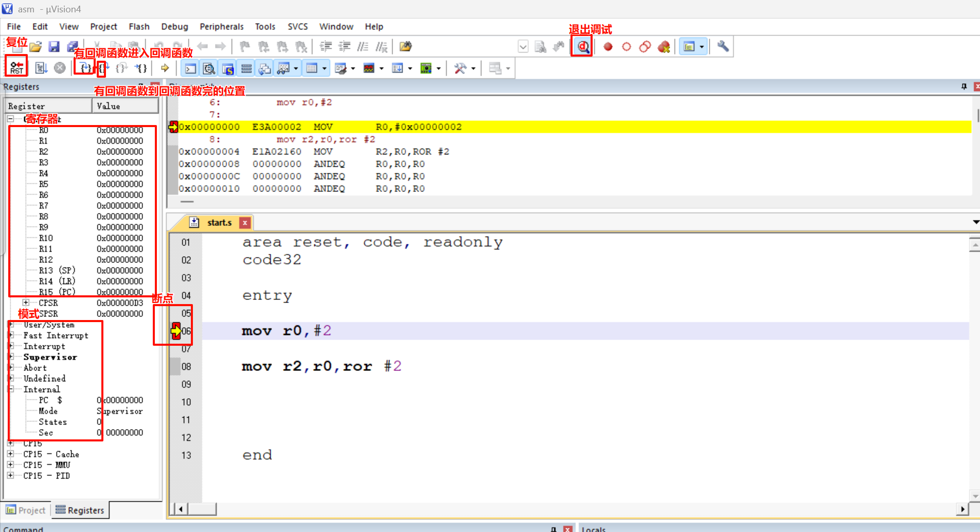Click Show Next Statement yellow arrow
Image resolution: width=980 pixels, height=532 pixels.
pos(165,68)
